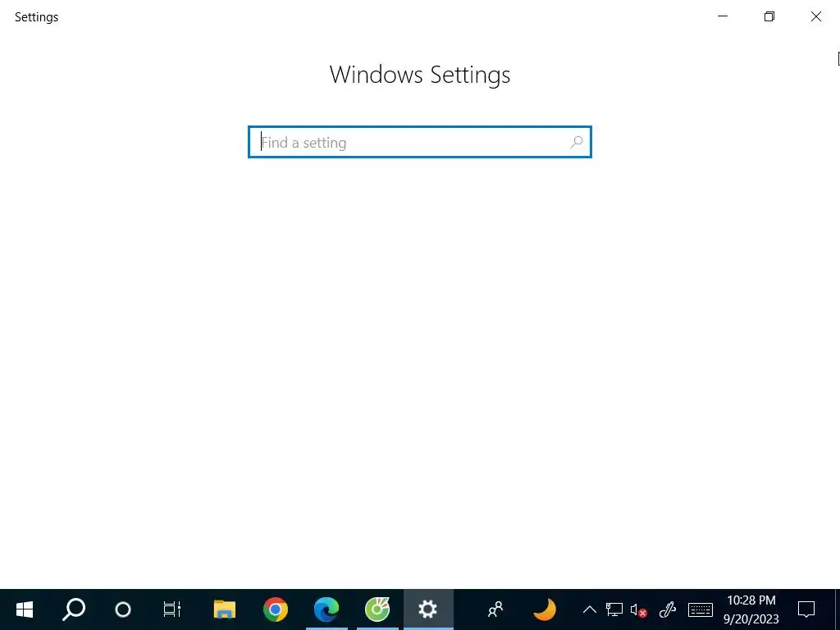
Task: Launch File Explorer from taskbar
Action: [x=224, y=609]
